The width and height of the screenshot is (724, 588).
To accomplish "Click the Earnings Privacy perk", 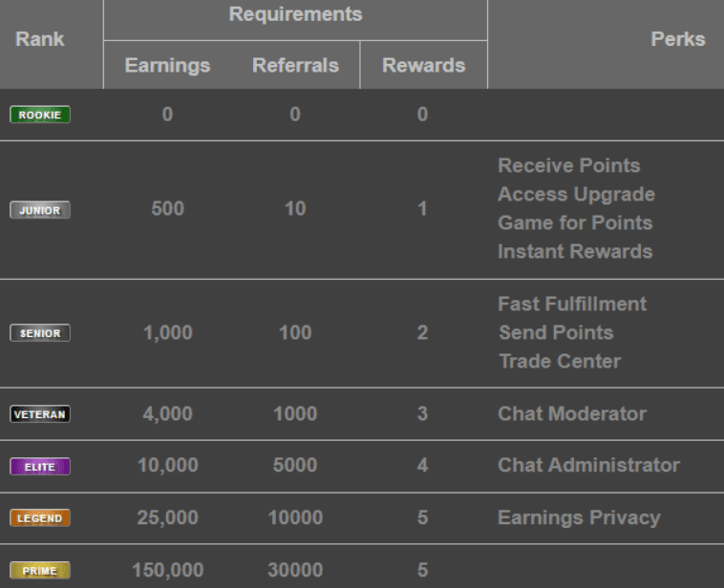I will (579, 518).
